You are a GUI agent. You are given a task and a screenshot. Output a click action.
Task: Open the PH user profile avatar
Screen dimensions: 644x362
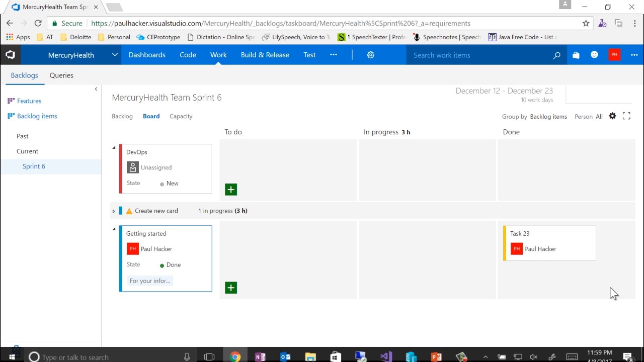coord(614,55)
